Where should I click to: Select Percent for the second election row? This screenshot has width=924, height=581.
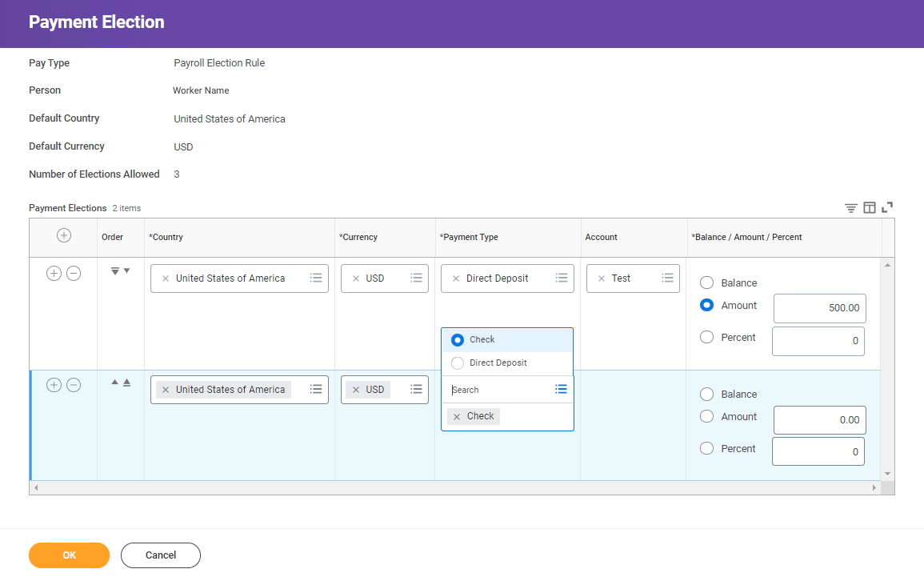coord(706,448)
